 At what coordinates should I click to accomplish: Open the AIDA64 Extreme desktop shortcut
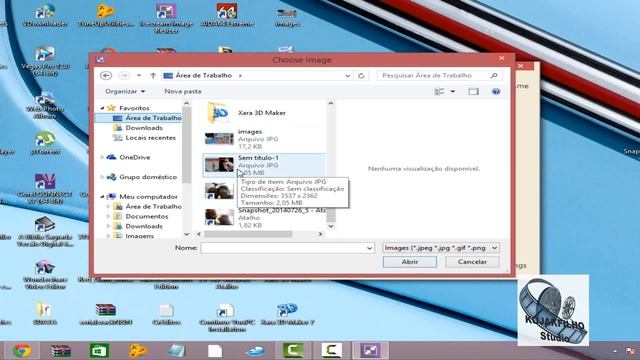[227, 15]
